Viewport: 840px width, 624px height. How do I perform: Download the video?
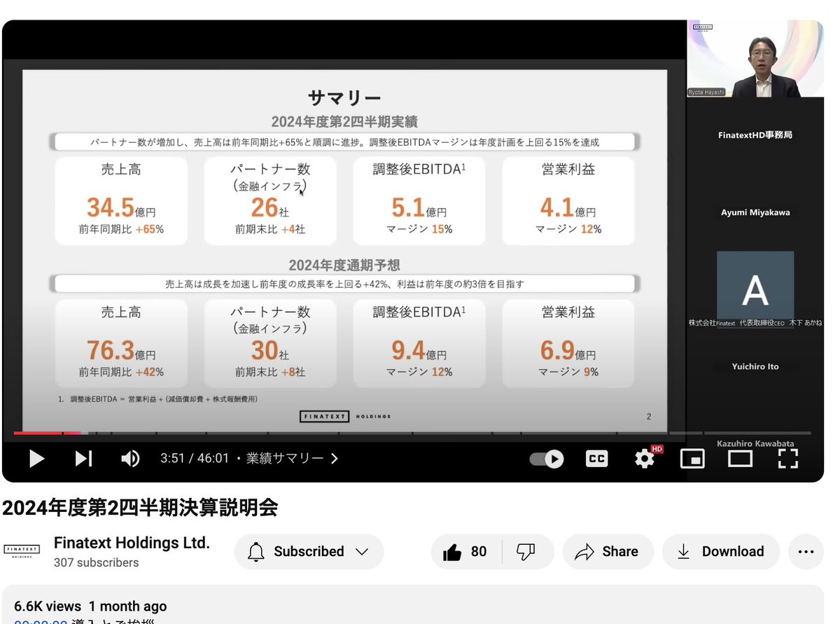tap(721, 552)
